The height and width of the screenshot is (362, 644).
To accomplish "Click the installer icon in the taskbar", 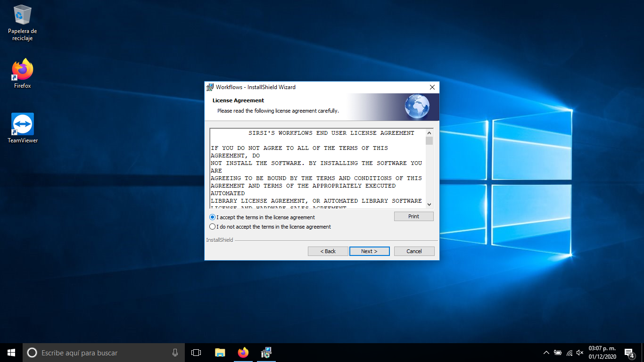I will (266, 353).
